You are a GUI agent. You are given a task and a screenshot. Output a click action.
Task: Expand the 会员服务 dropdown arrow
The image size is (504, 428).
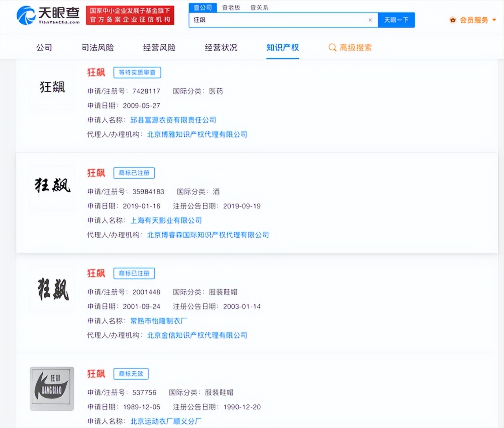point(493,20)
